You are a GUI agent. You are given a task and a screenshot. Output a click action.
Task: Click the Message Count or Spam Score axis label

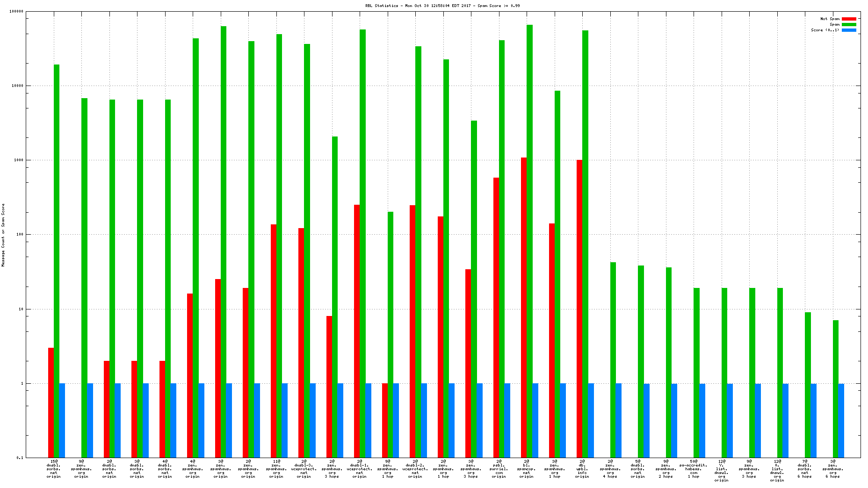click(3, 235)
